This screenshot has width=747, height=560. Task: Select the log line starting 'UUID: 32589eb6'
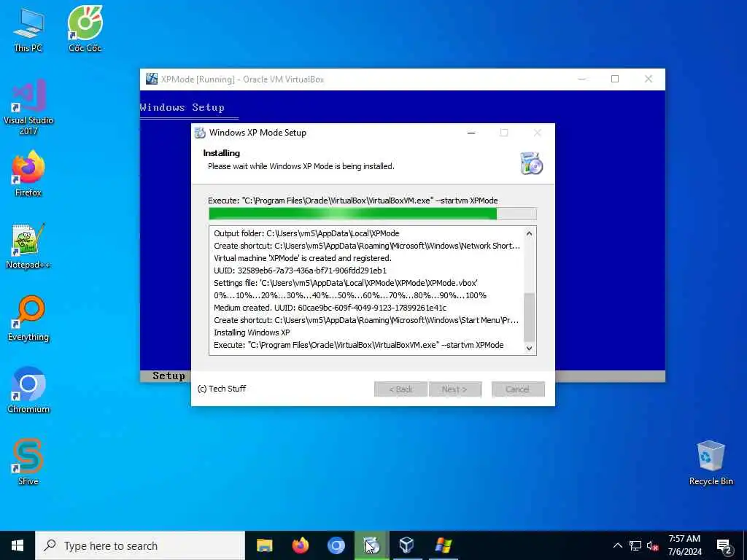point(300,271)
